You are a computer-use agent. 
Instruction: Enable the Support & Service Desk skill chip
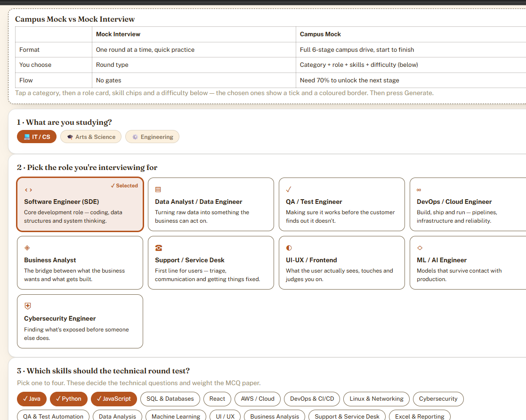pyautogui.click(x=347, y=416)
